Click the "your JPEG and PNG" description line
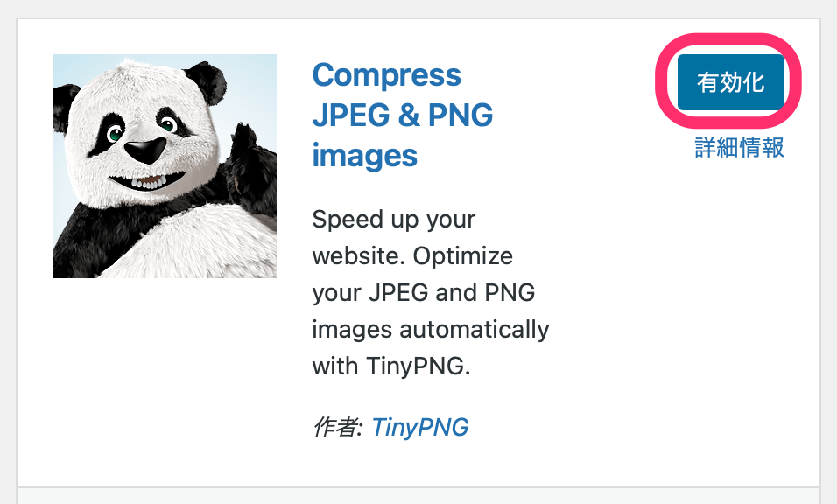Viewport: 837px width, 504px height. tap(423, 292)
